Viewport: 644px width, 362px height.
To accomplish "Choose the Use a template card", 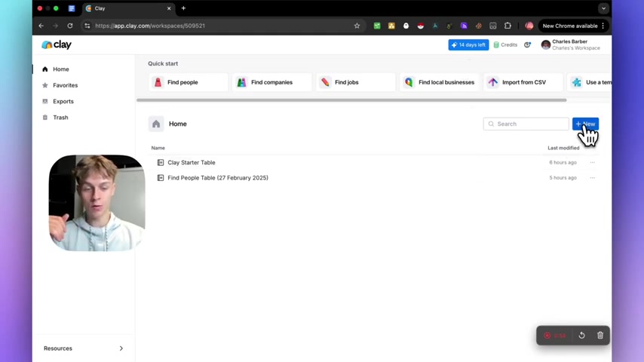I will (x=590, y=82).
